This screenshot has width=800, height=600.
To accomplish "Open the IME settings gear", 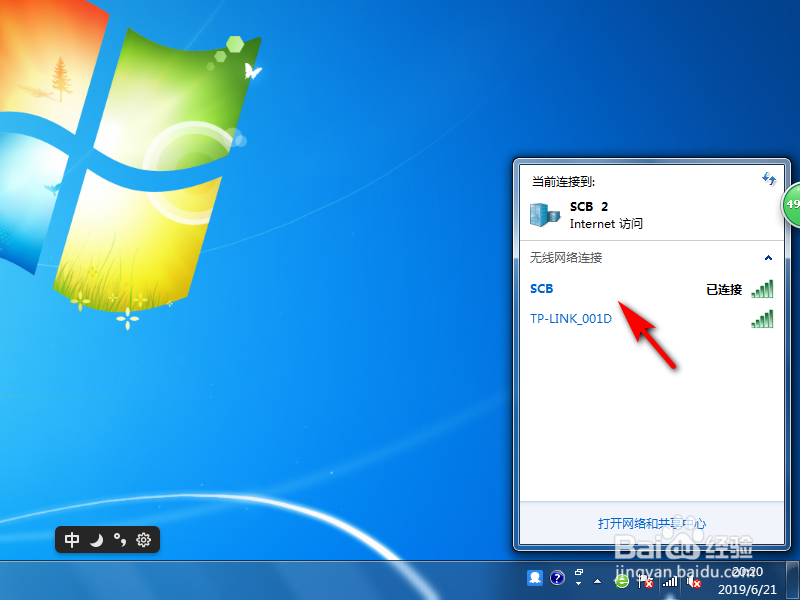I will coord(144,540).
